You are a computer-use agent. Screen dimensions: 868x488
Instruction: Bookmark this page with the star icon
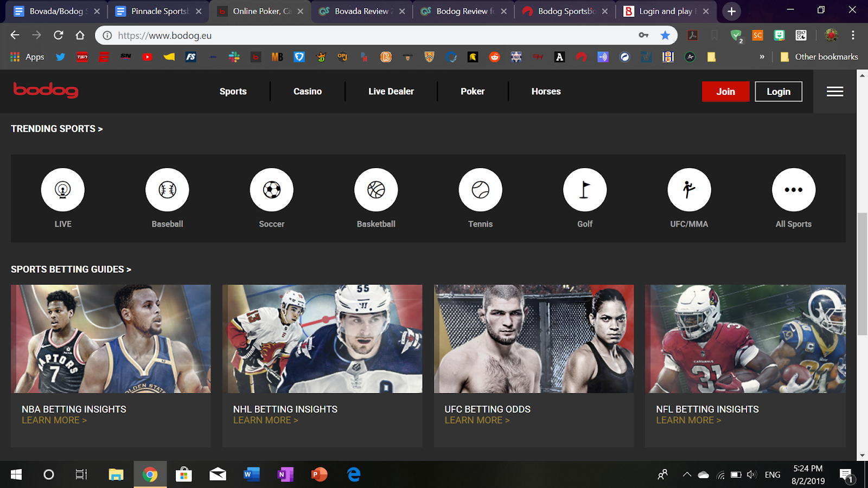click(665, 35)
